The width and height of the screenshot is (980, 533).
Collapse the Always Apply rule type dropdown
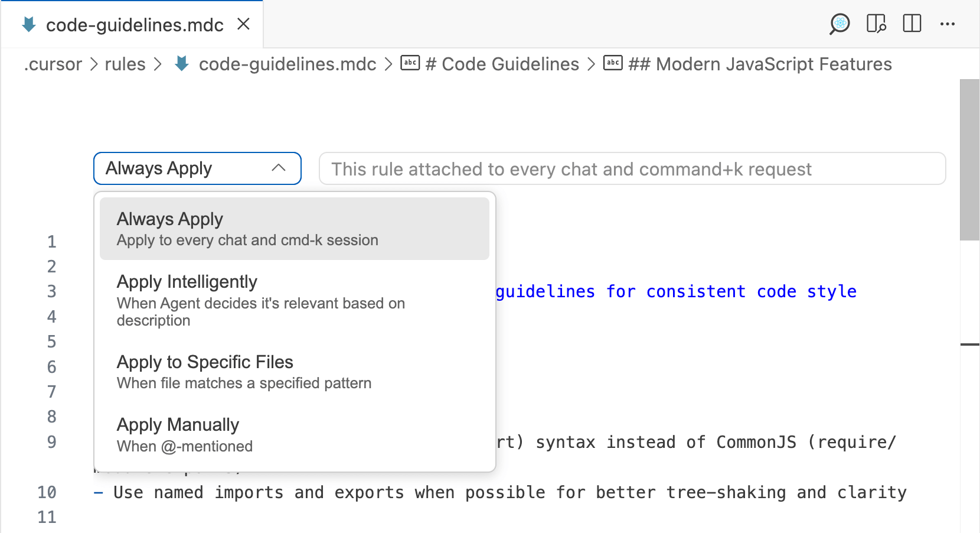point(197,168)
